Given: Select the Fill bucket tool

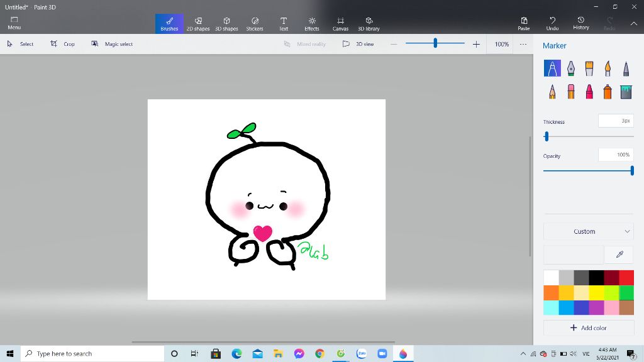Looking at the screenshot, I should click(626, 92).
